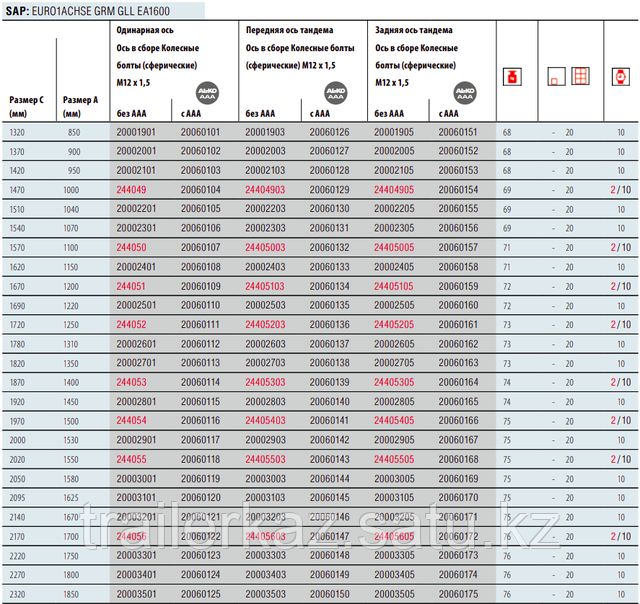
Task: Select part number 20003303
Action: coord(265,555)
